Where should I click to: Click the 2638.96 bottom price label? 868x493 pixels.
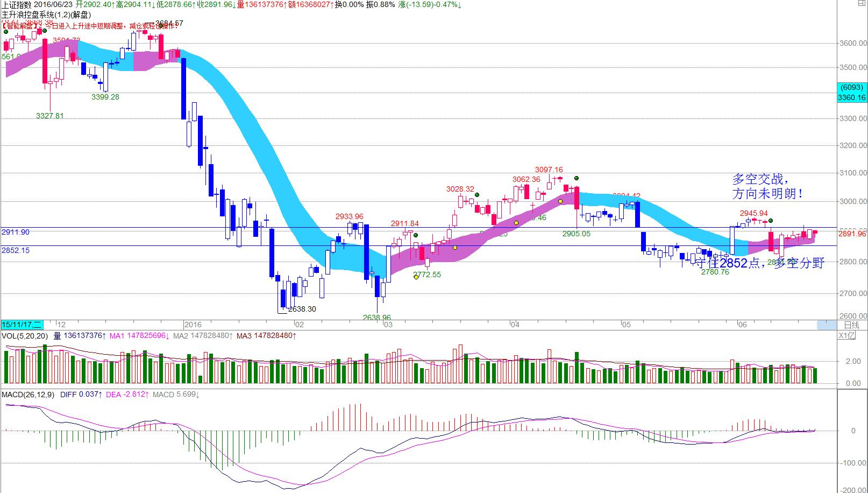coord(377,318)
